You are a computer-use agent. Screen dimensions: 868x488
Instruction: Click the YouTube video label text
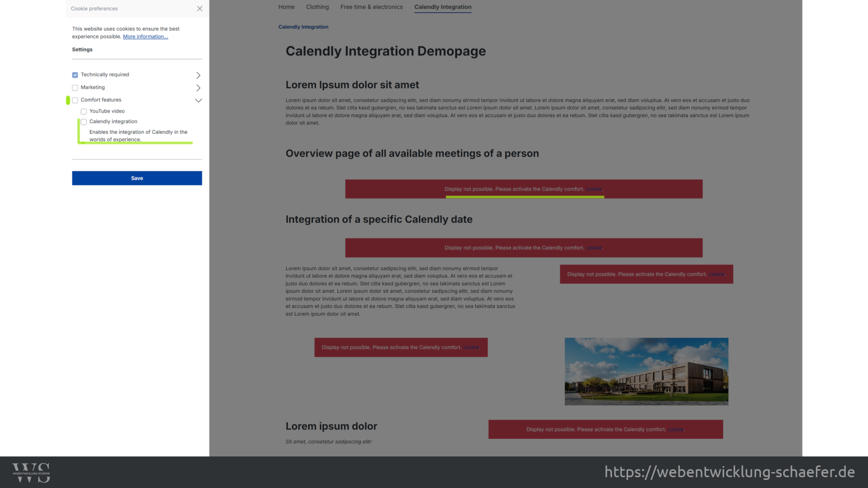(107, 111)
